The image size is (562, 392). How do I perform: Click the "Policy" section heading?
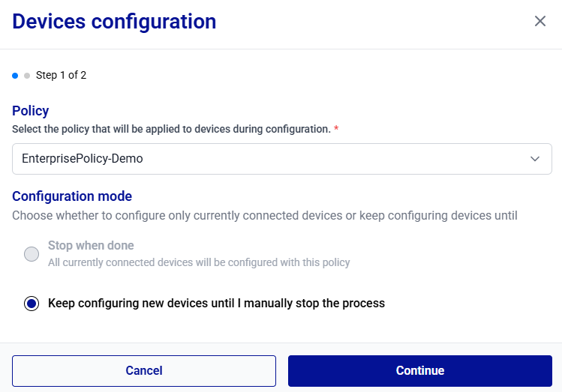31,111
